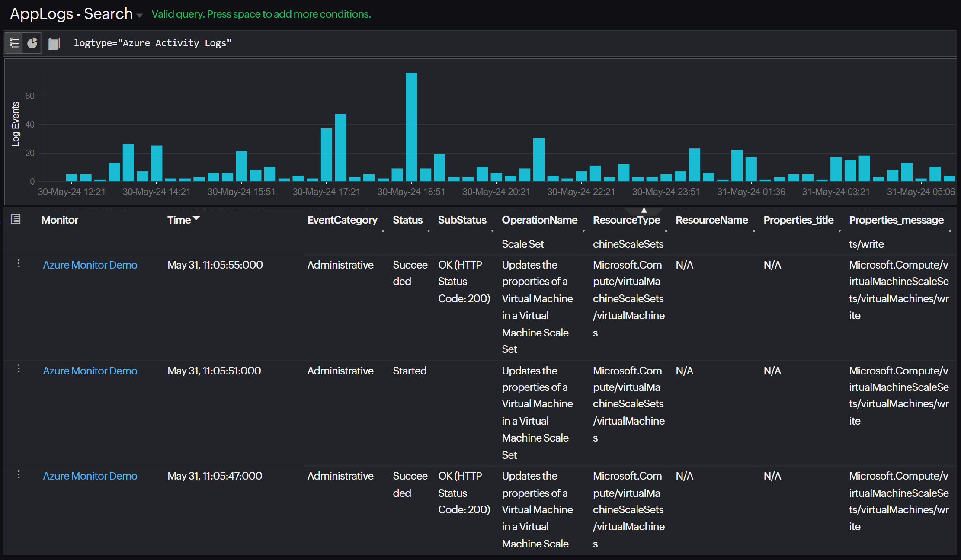Viewport: 961px width, 560px height.
Task: Open the kebab menu on the first log row
Action: tap(19, 263)
